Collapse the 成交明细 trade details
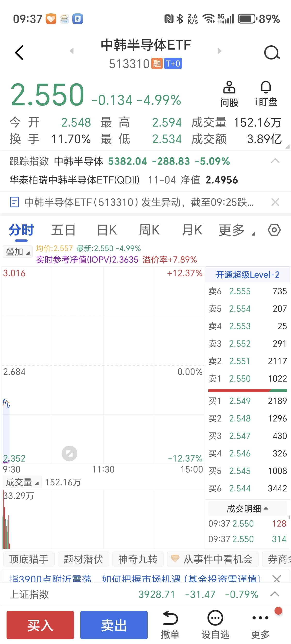This screenshot has height=644, width=291. pyautogui.click(x=247, y=508)
